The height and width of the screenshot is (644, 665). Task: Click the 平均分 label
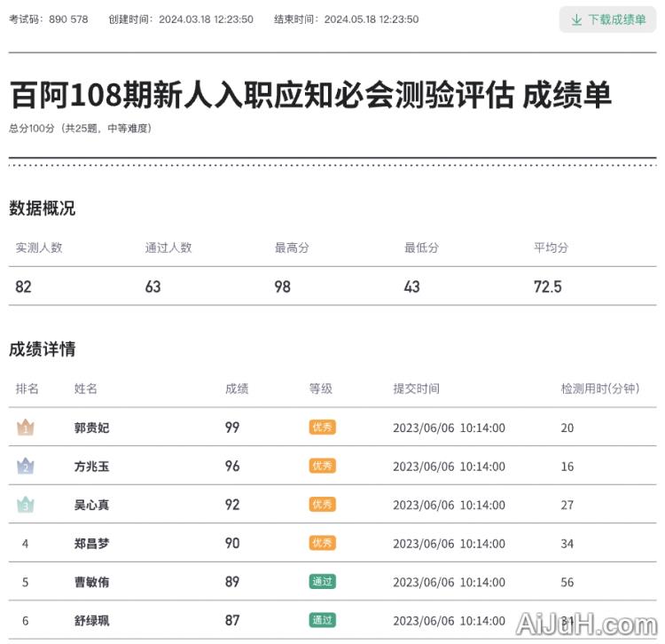coord(551,247)
